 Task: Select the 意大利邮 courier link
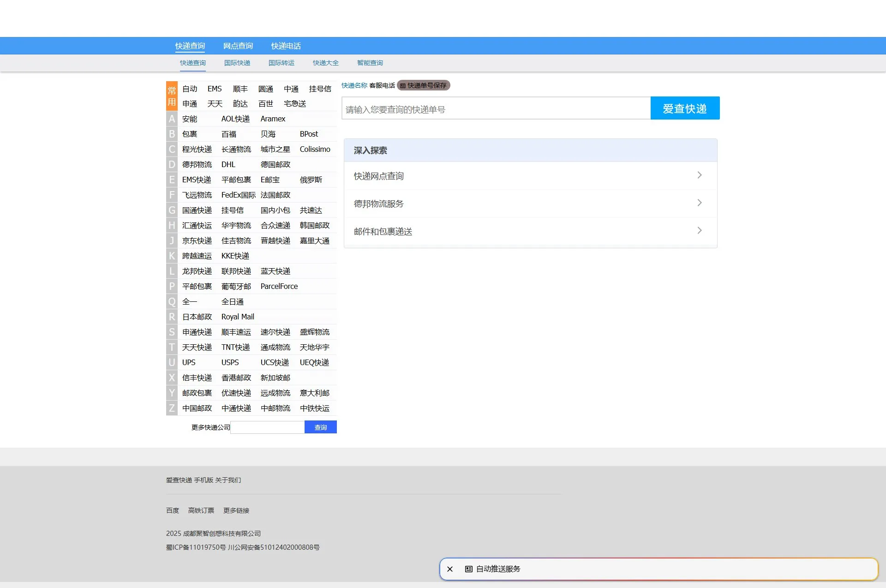point(315,393)
